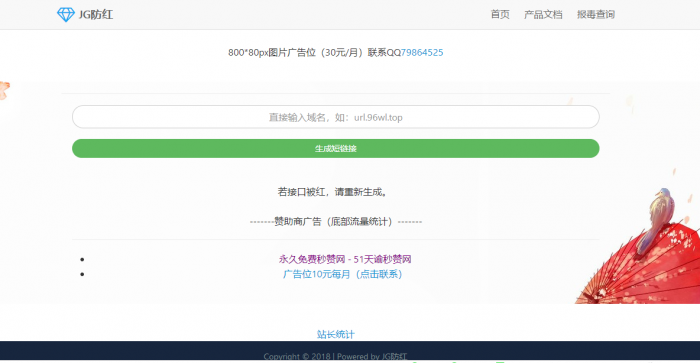700x363 pixels.
Task: Open 广告位10元每月（点击联系）link
Action: click(x=342, y=274)
